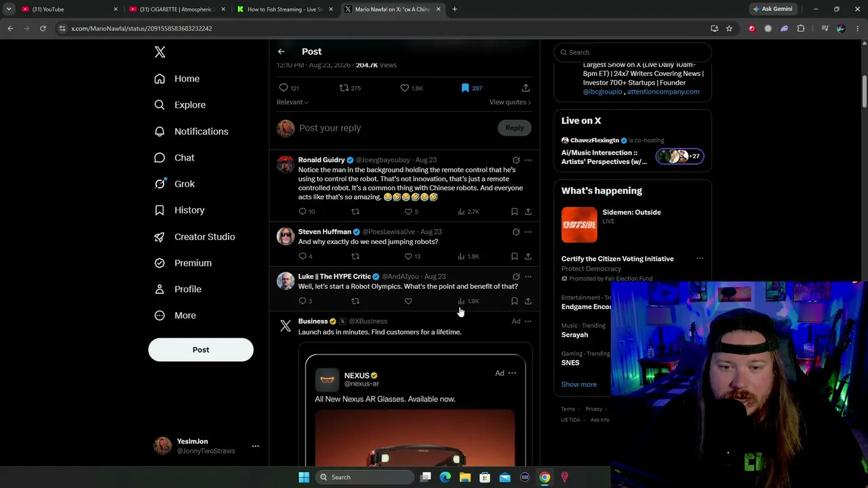Image resolution: width=868 pixels, height=488 pixels.
Task: Open more options on Steven Huffman's reply
Action: [x=528, y=232]
